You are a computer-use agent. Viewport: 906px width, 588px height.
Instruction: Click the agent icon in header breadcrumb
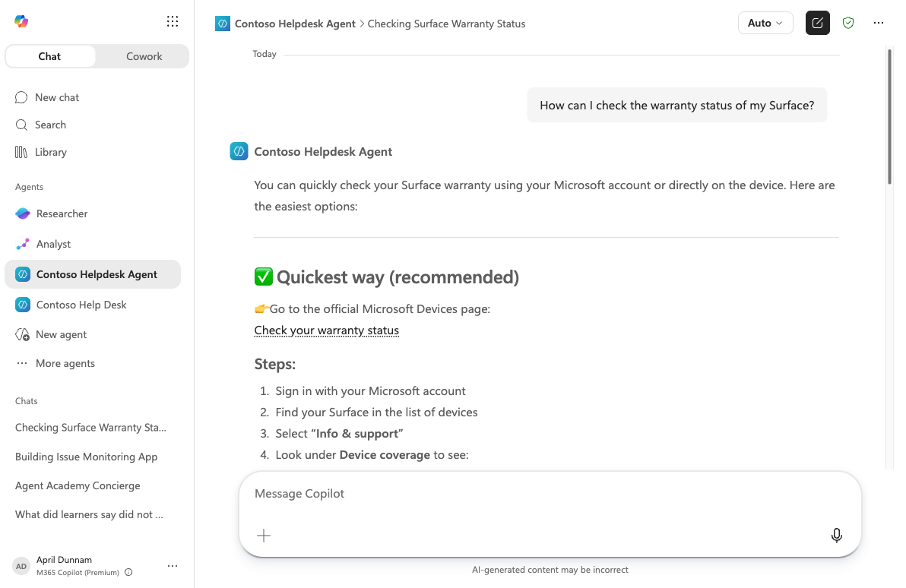[x=223, y=24]
